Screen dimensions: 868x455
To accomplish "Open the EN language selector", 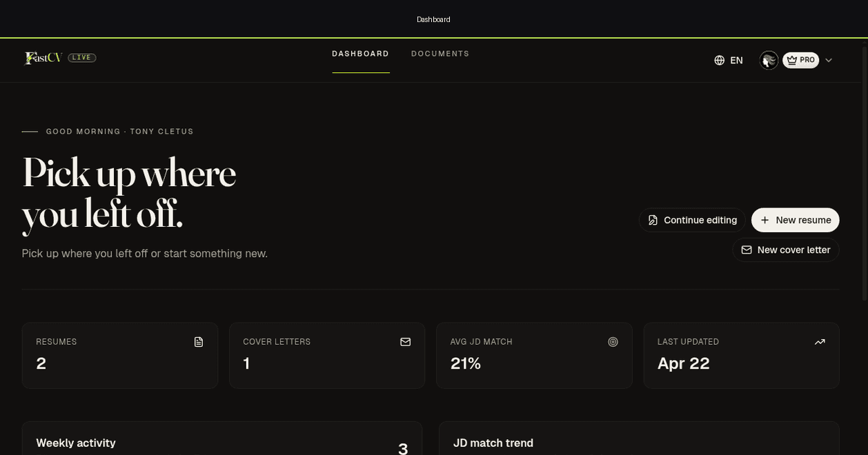I will pyautogui.click(x=729, y=61).
